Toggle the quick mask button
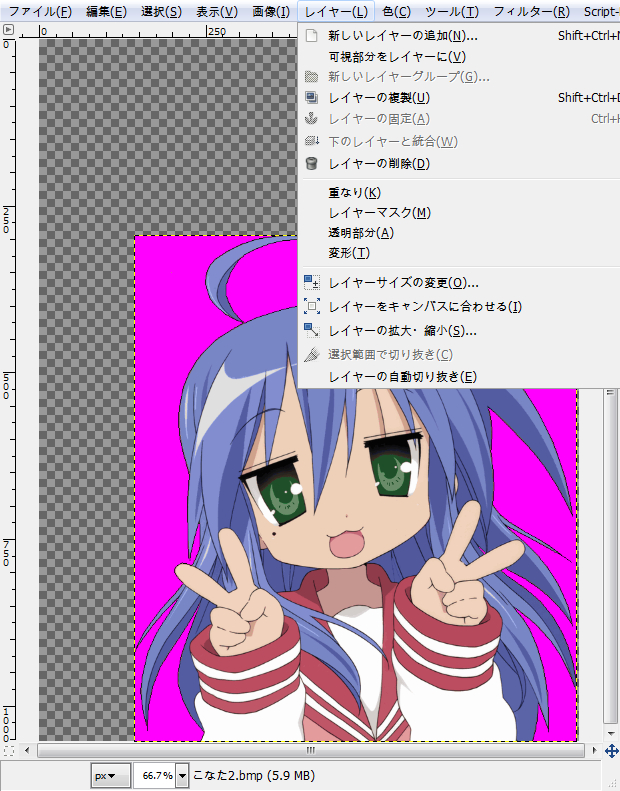620x791 pixels. [x=9, y=751]
